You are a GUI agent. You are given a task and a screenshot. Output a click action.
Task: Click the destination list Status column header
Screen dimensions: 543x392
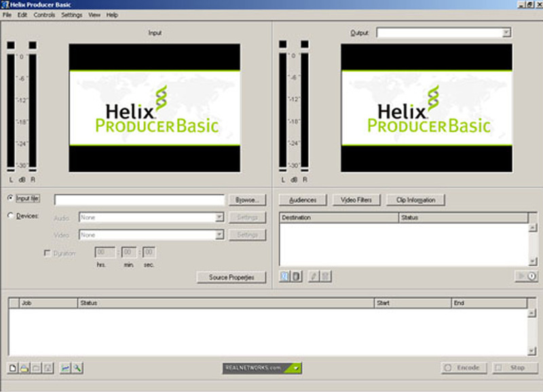pyautogui.click(x=464, y=218)
